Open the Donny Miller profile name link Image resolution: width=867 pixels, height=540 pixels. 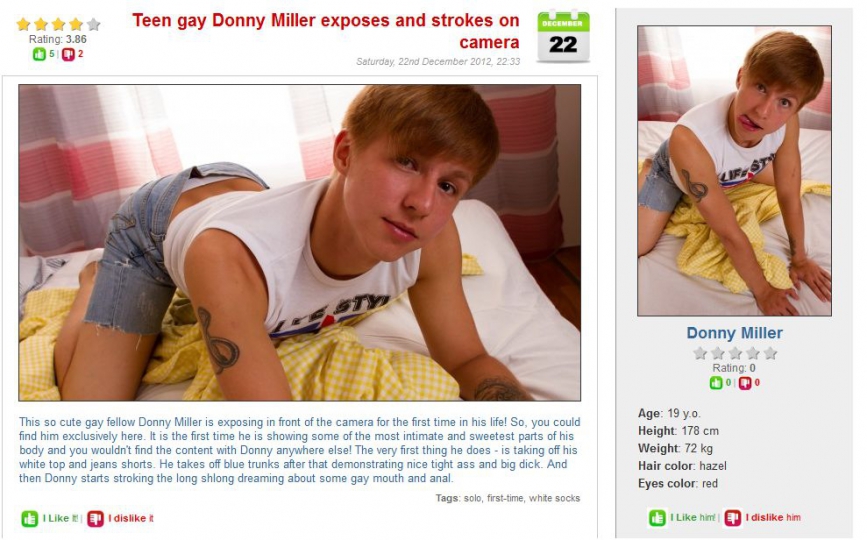point(734,333)
